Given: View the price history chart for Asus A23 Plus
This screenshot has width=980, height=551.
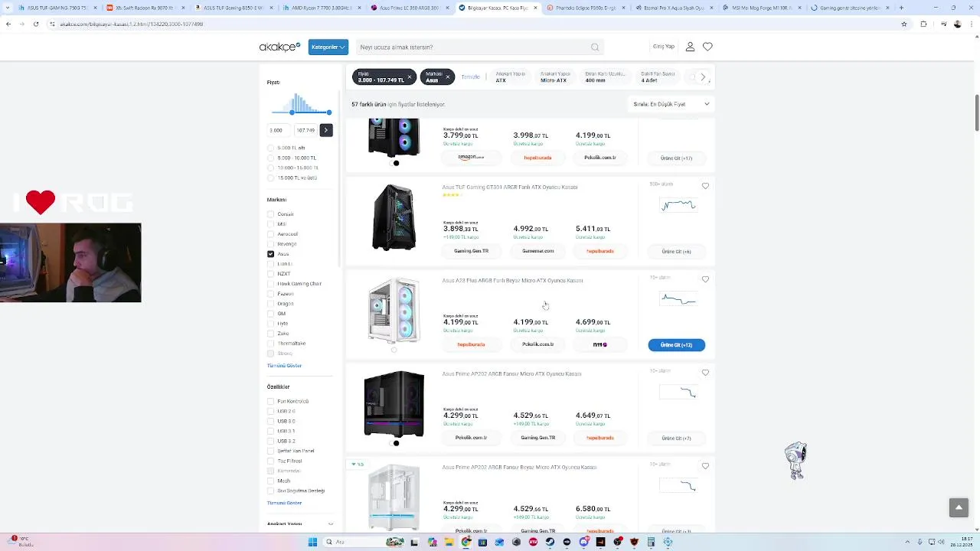Looking at the screenshot, I should click(x=678, y=299).
